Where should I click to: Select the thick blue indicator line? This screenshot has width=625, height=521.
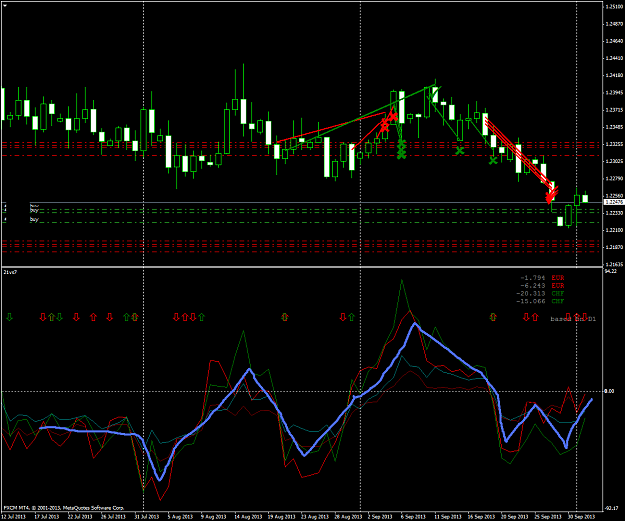pos(250,370)
